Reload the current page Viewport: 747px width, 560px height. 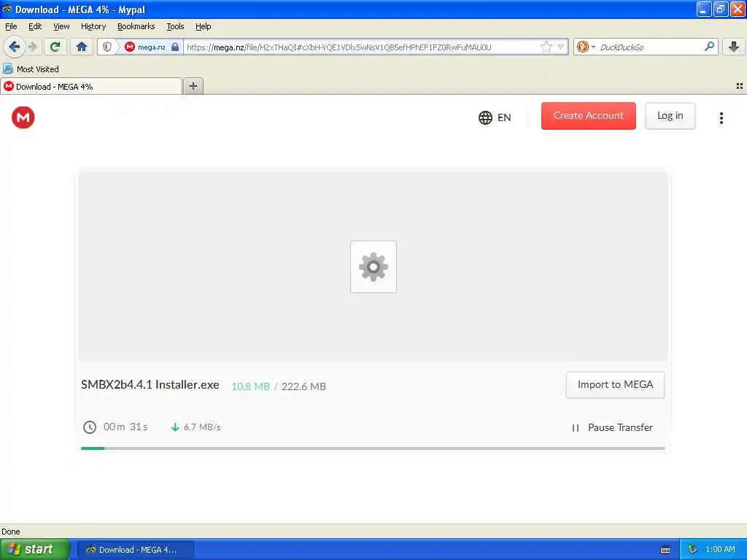pos(55,47)
